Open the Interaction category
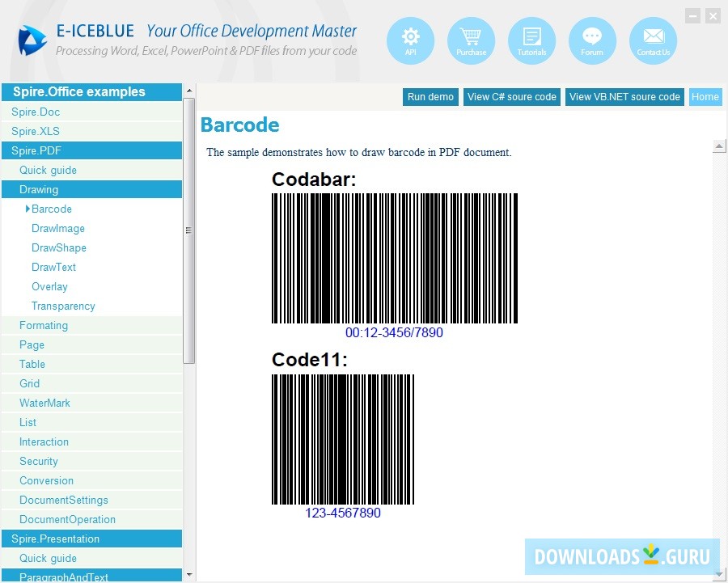728x583 pixels. tap(92, 441)
